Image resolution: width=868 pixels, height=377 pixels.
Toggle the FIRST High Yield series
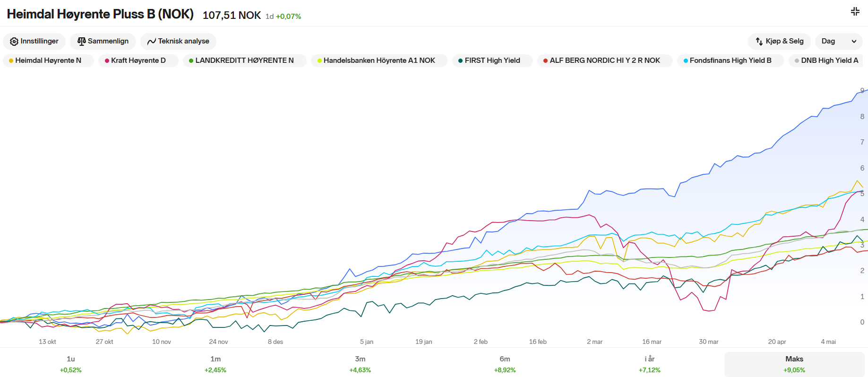point(492,60)
